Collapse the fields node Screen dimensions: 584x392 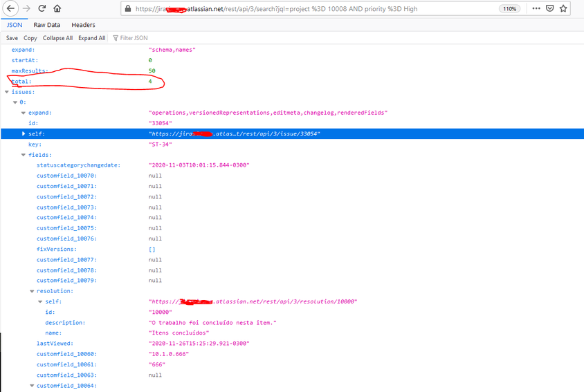click(24, 155)
